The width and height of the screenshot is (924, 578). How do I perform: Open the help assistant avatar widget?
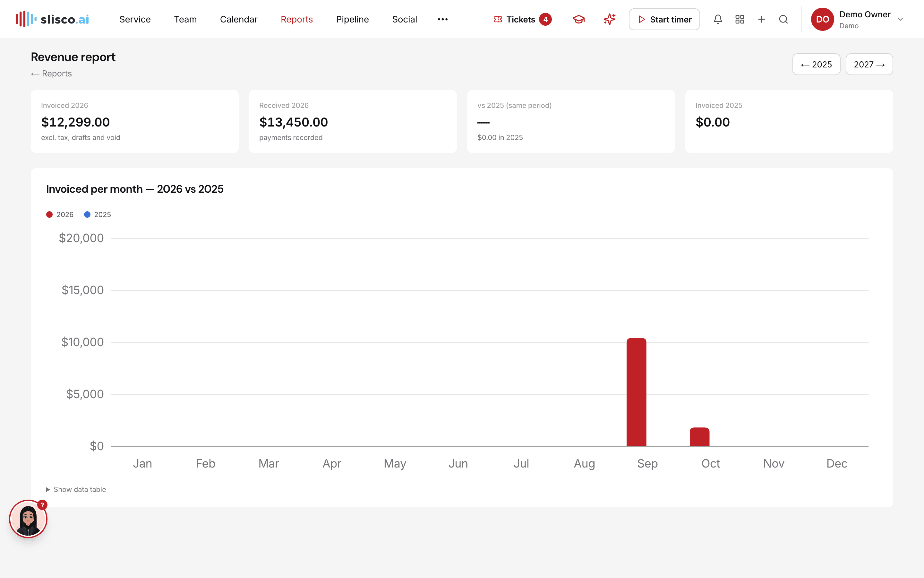28,519
